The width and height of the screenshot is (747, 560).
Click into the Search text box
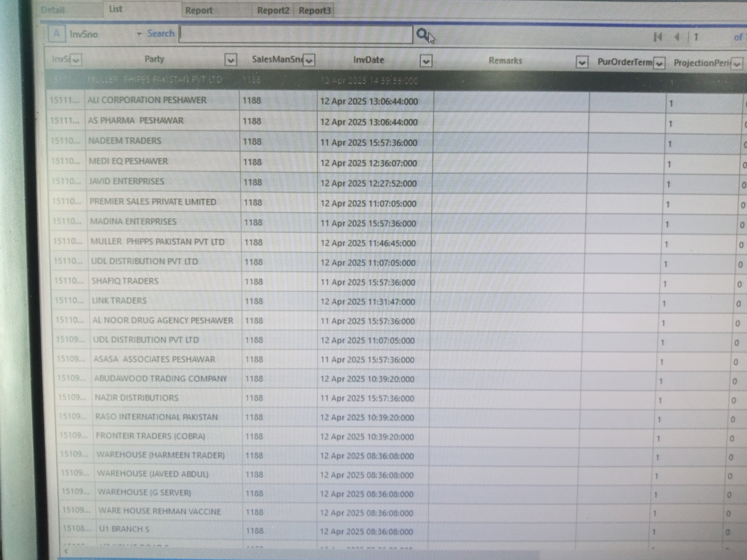pos(296,34)
